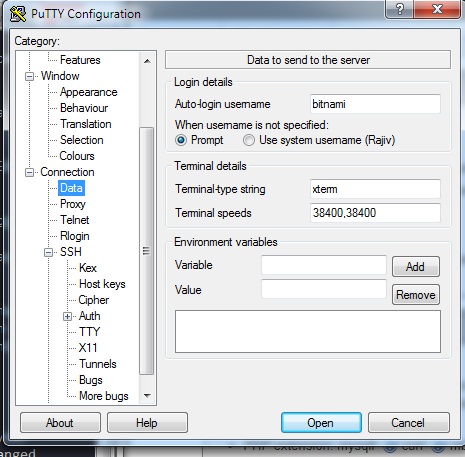Select the Connection category
This screenshot has width=465, height=457.
point(67,172)
